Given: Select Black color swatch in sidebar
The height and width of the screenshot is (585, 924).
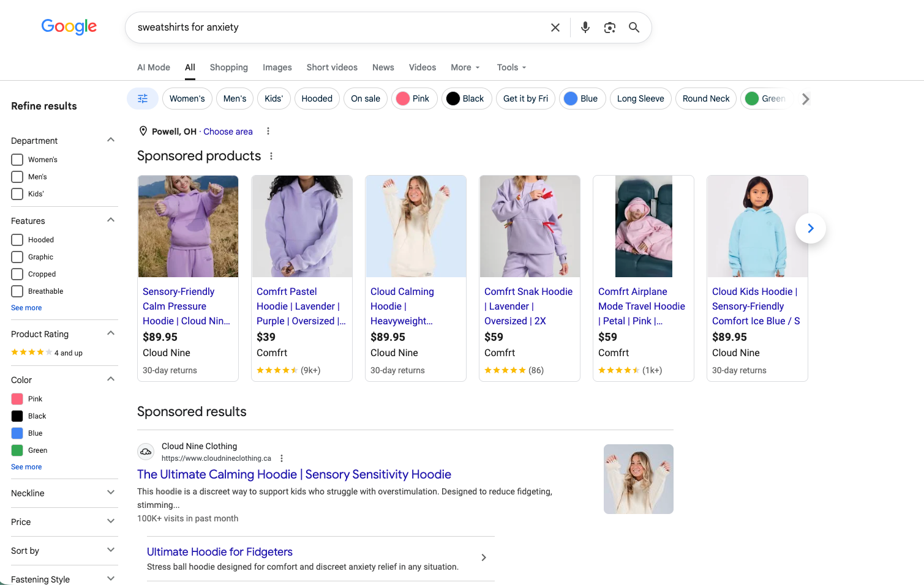Looking at the screenshot, I should click(17, 416).
